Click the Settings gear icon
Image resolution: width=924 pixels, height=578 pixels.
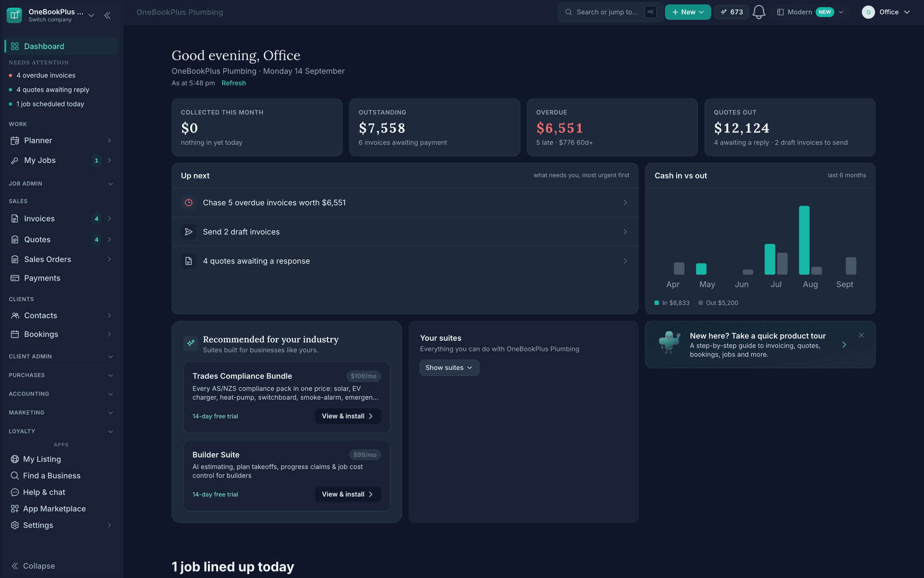(x=15, y=525)
